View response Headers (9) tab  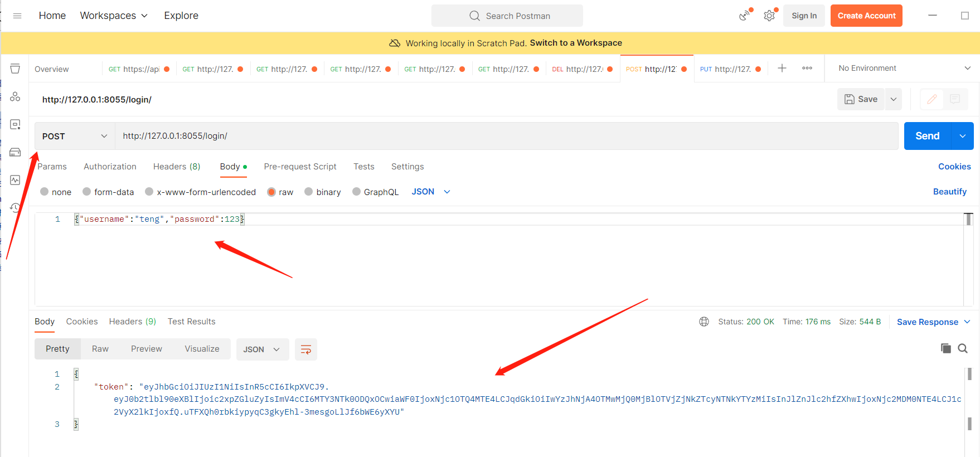(133, 322)
